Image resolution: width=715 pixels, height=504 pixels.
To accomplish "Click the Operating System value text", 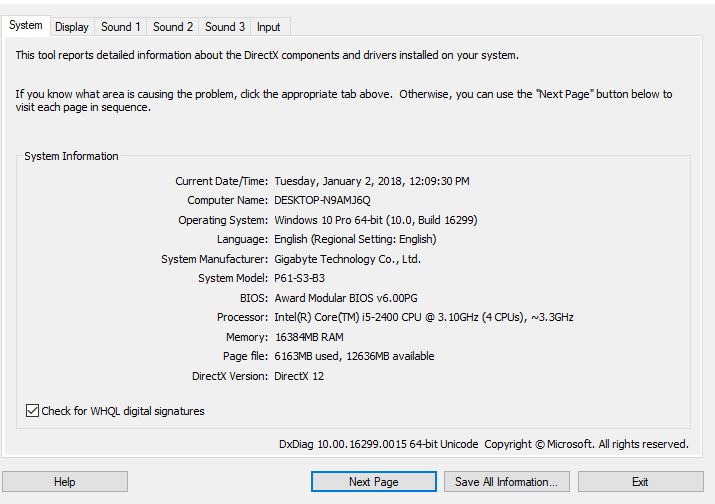I will pyautogui.click(x=376, y=220).
